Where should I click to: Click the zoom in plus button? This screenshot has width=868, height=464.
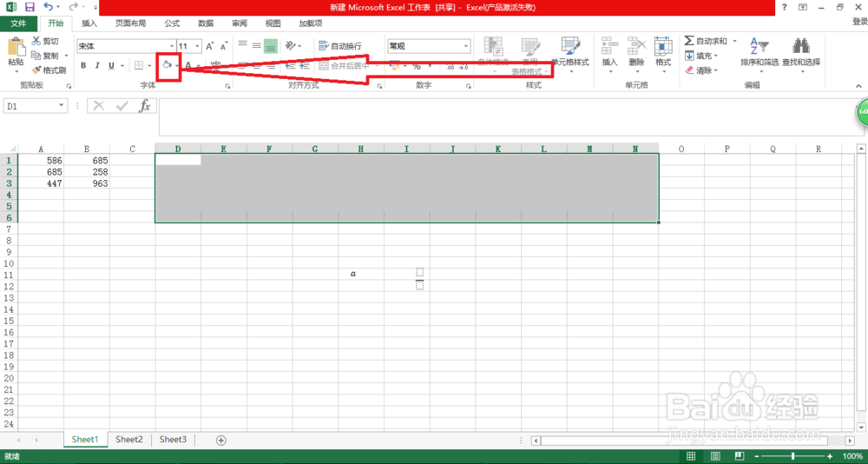(830, 455)
